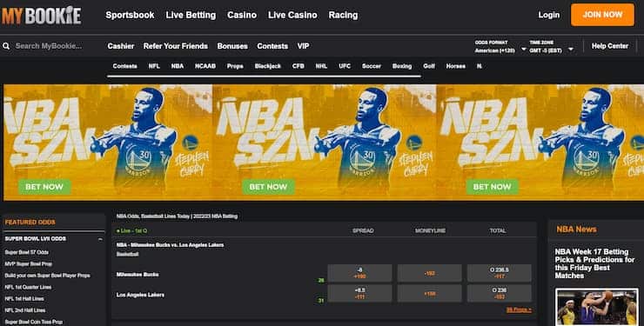Image resolution: width=644 pixels, height=326 pixels.
Task: Click the first banner's Bet Now button
Action: pyautogui.click(x=44, y=187)
